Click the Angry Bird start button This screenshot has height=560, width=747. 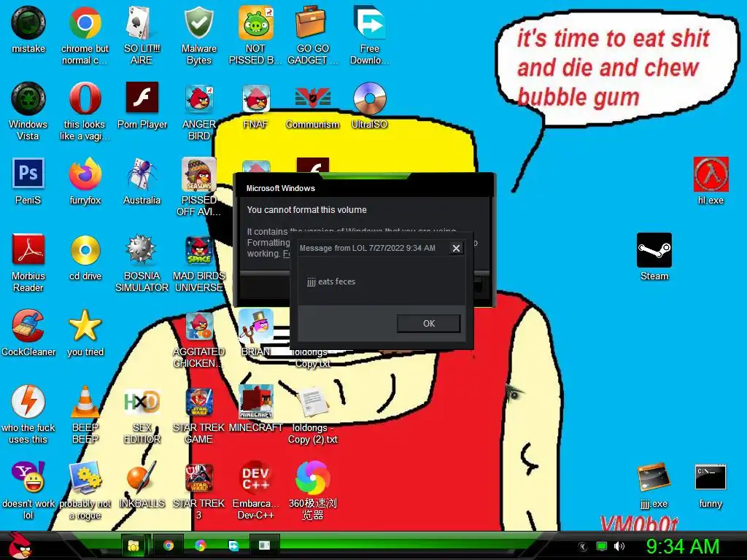tap(19, 545)
